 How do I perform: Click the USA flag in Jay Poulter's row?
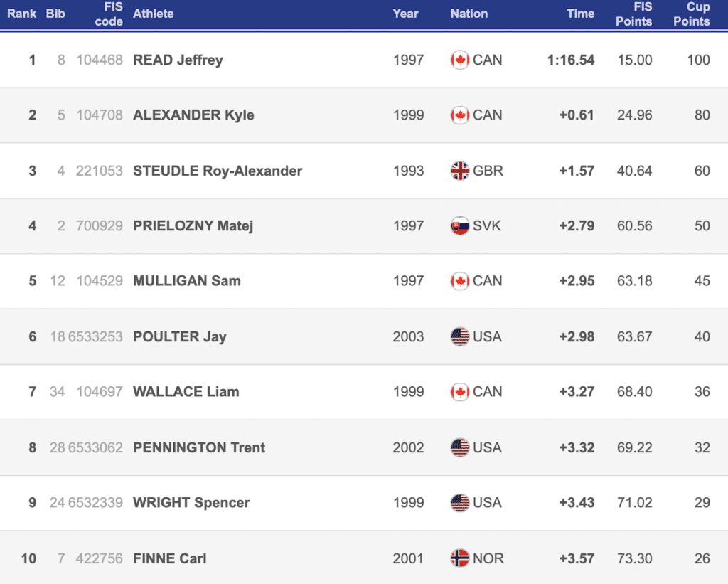pyautogui.click(x=459, y=336)
